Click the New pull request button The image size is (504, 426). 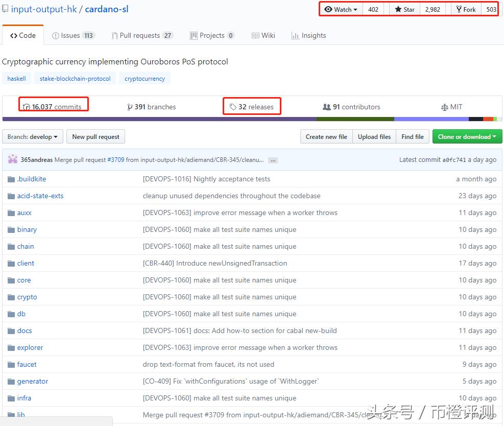95,137
